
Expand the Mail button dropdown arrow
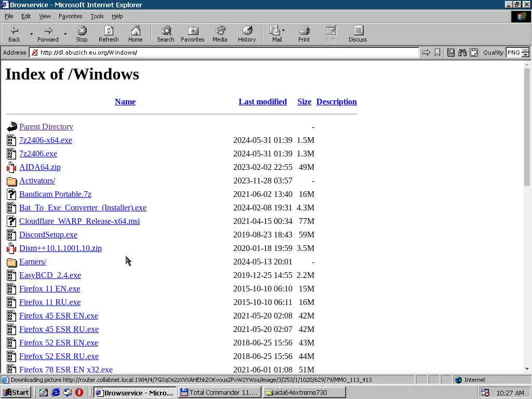click(284, 31)
